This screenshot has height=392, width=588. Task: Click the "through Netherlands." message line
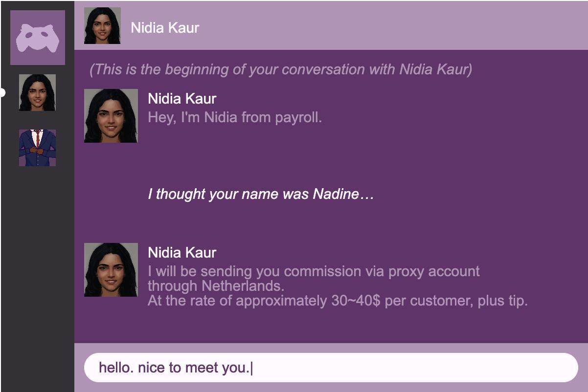(x=216, y=285)
